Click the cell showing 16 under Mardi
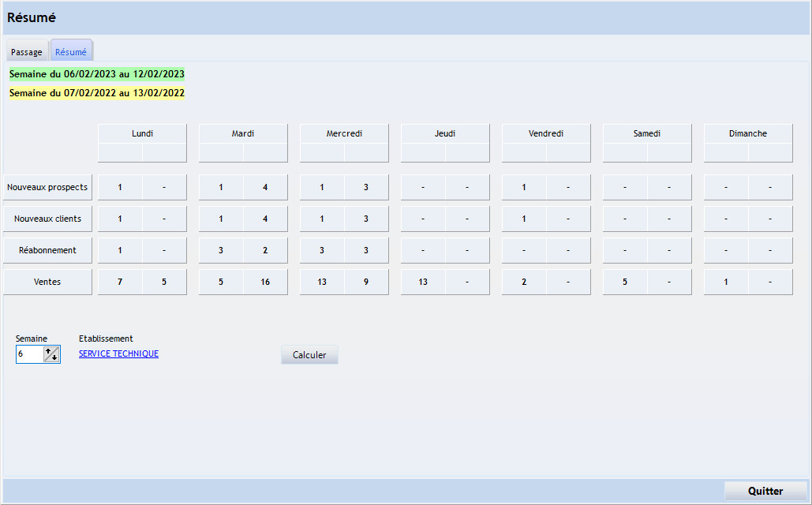 point(265,282)
